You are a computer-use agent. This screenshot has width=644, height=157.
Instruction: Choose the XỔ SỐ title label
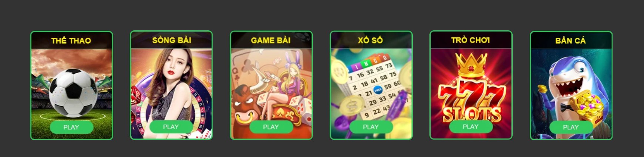point(370,40)
